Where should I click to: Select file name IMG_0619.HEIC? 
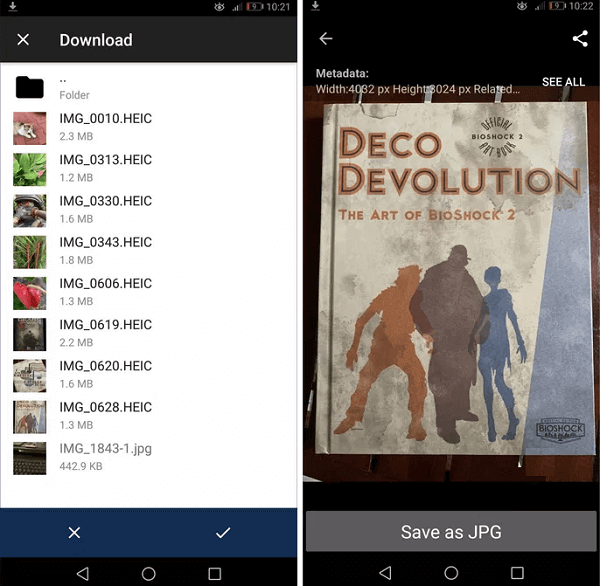coord(106,325)
